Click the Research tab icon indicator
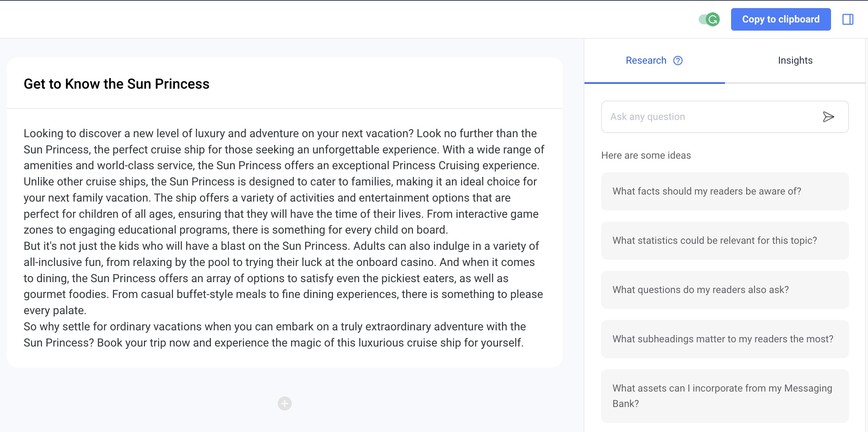The image size is (868, 432). (x=678, y=60)
